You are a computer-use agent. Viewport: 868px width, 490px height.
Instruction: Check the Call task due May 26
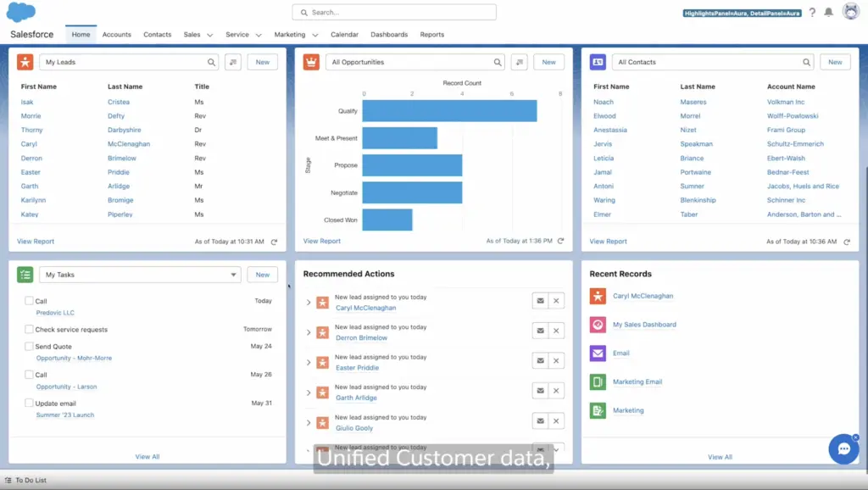point(29,375)
